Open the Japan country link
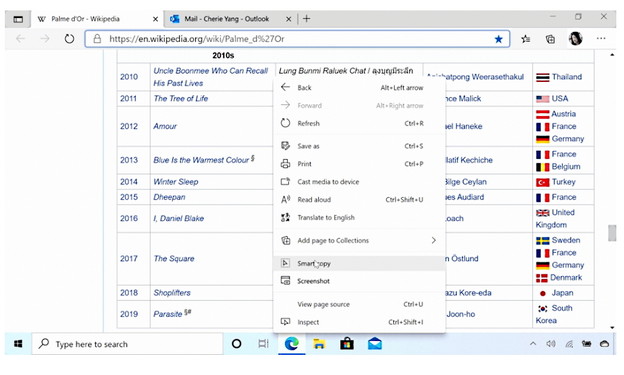Screen dimensions: 624x375 pyautogui.click(x=562, y=293)
